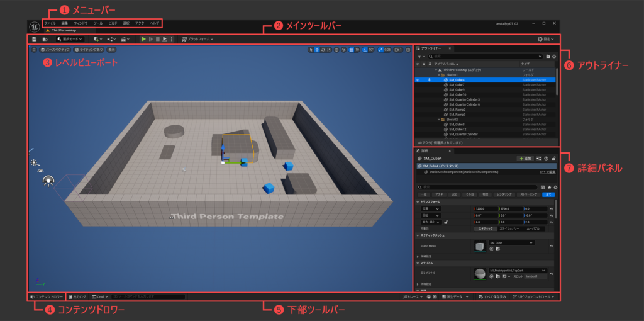644x321 pixels.
Task: Set mobility to ステイショナリー
Action: tap(509, 228)
